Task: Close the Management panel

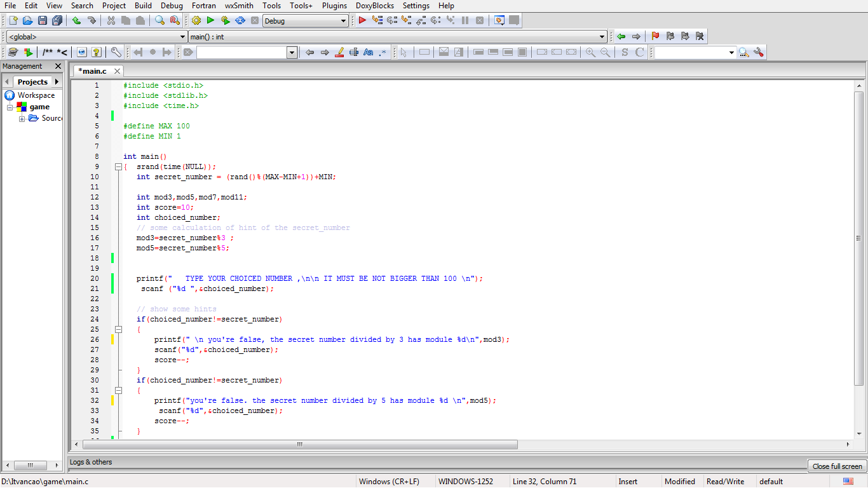Action: pos(58,66)
